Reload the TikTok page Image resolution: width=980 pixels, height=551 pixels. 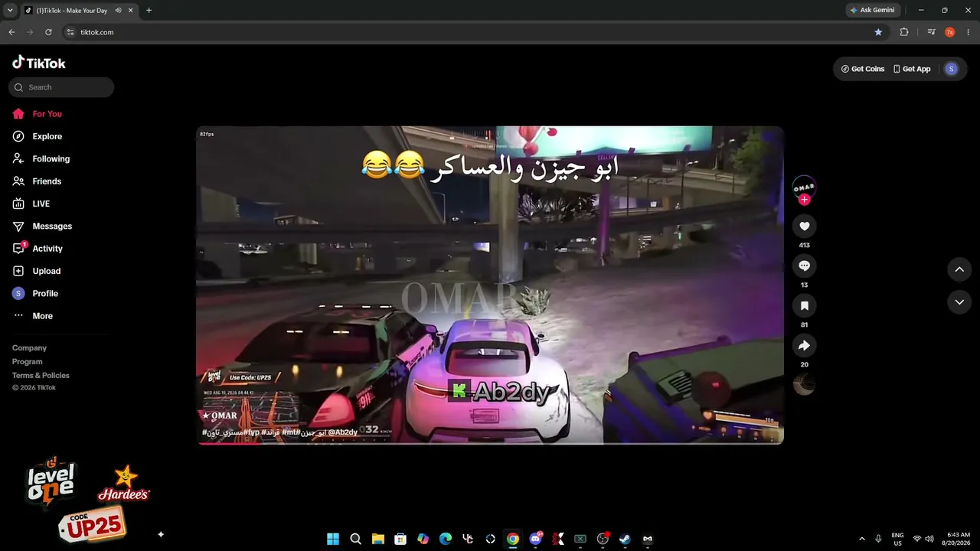click(48, 32)
